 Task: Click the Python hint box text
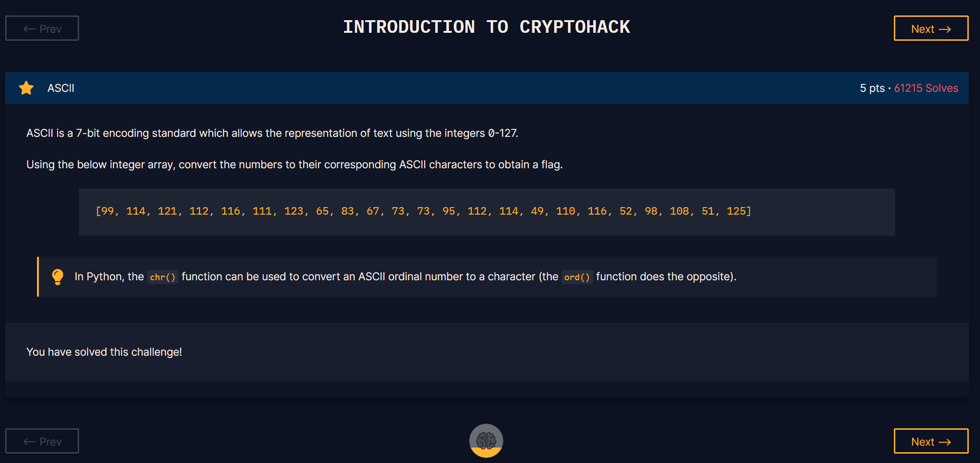tap(405, 276)
